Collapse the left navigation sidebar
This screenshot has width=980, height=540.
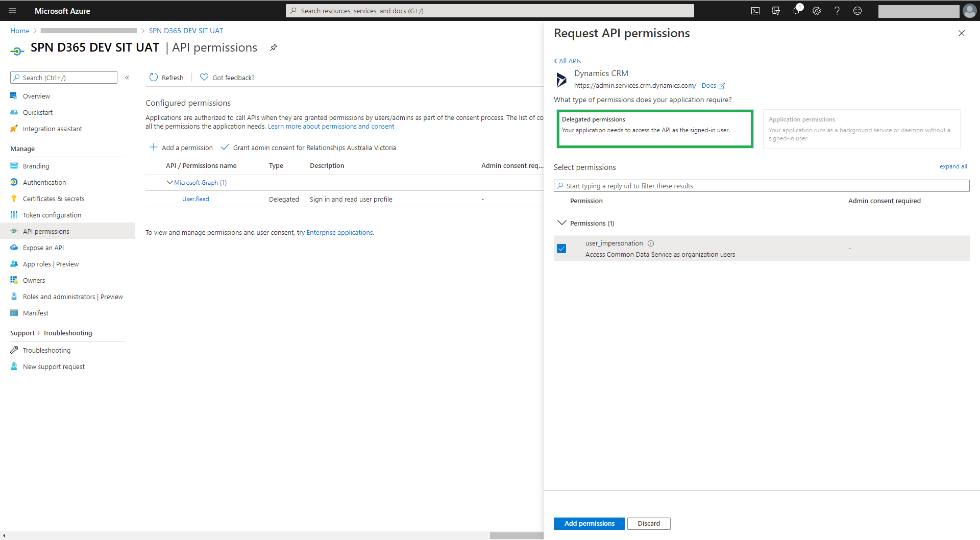click(127, 78)
